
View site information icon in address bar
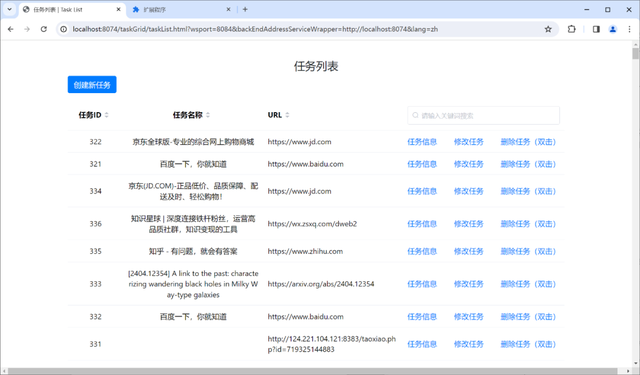point(64,29)
